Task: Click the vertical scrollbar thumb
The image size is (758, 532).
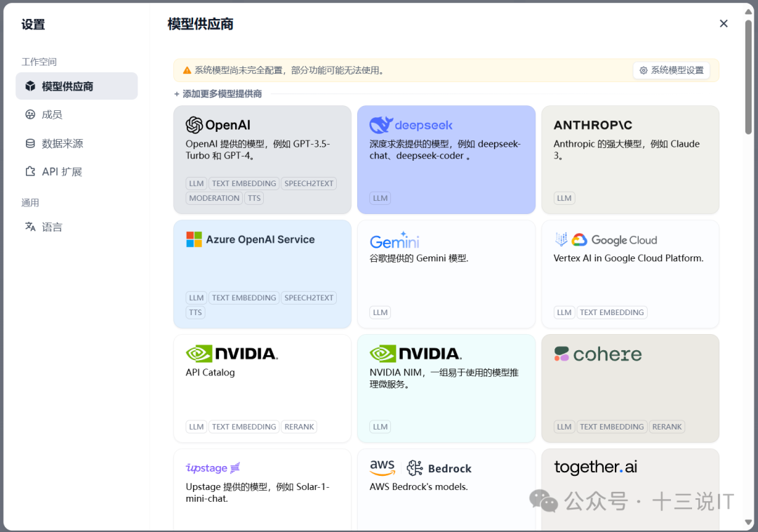Action: click(748, 77)
